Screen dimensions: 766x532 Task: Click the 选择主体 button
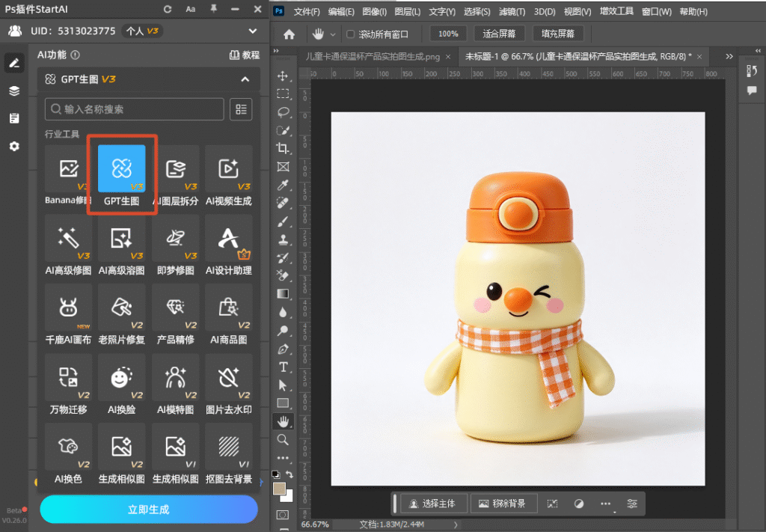point(433,504)
